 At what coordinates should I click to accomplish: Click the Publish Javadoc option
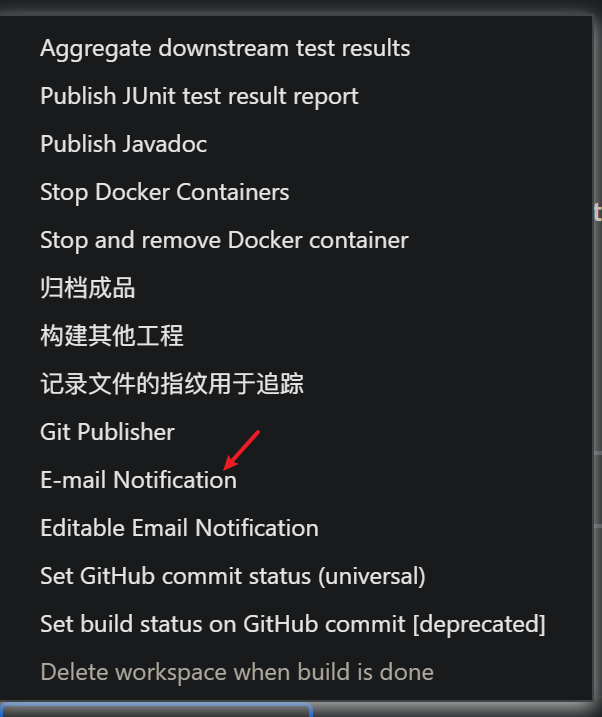pyautogui.click(x=123, y=144)
